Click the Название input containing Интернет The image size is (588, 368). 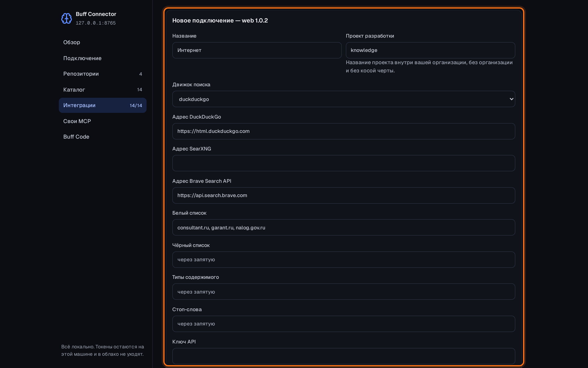click(257, 50)
